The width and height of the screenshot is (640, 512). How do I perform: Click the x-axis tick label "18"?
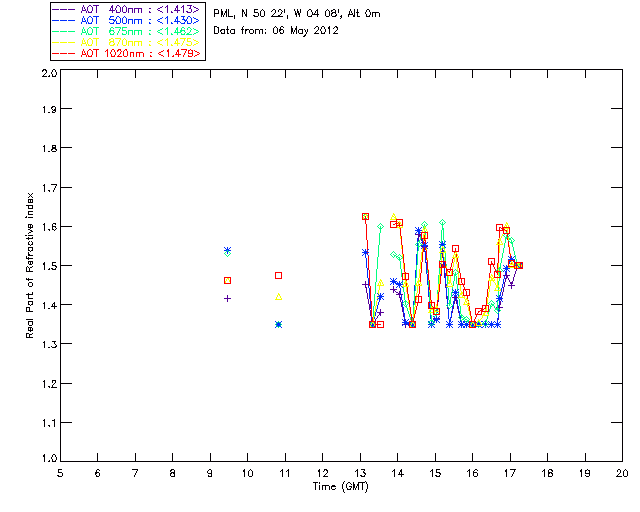tap(547, 473)
